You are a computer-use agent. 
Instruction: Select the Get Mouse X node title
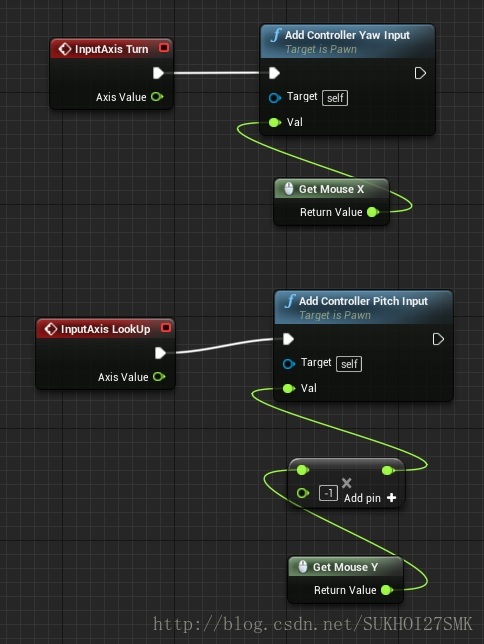tap(331, 189)
